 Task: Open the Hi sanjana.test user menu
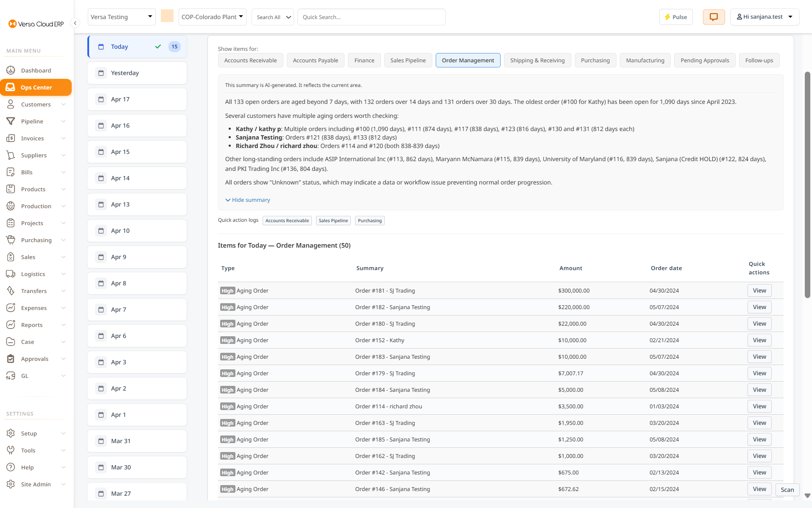tap(764, 17)
